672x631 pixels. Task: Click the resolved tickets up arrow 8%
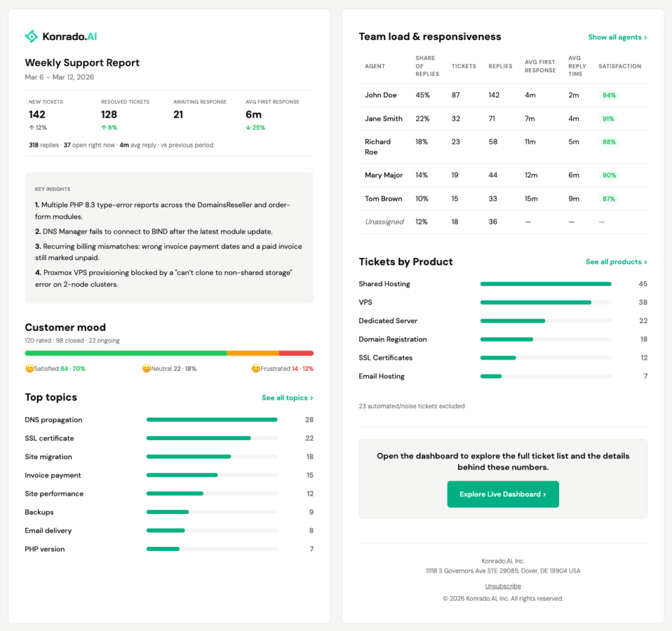(110, 128)
